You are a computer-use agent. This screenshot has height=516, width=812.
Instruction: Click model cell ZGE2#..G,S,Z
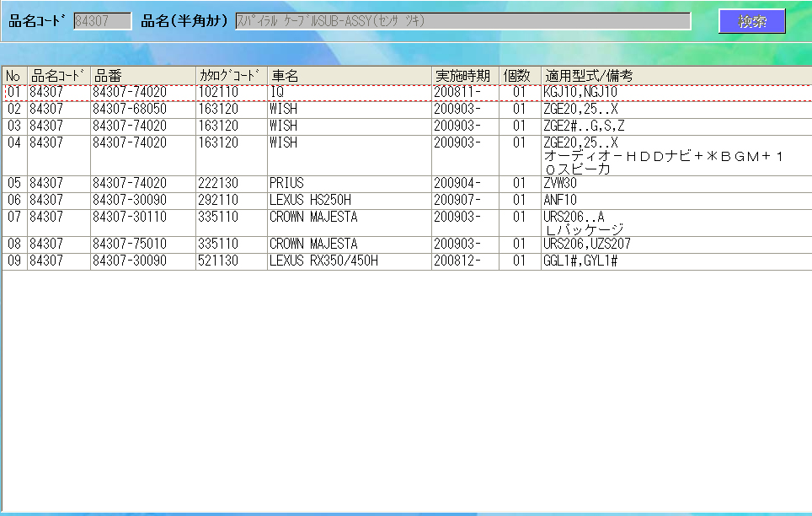click(676, 126)
